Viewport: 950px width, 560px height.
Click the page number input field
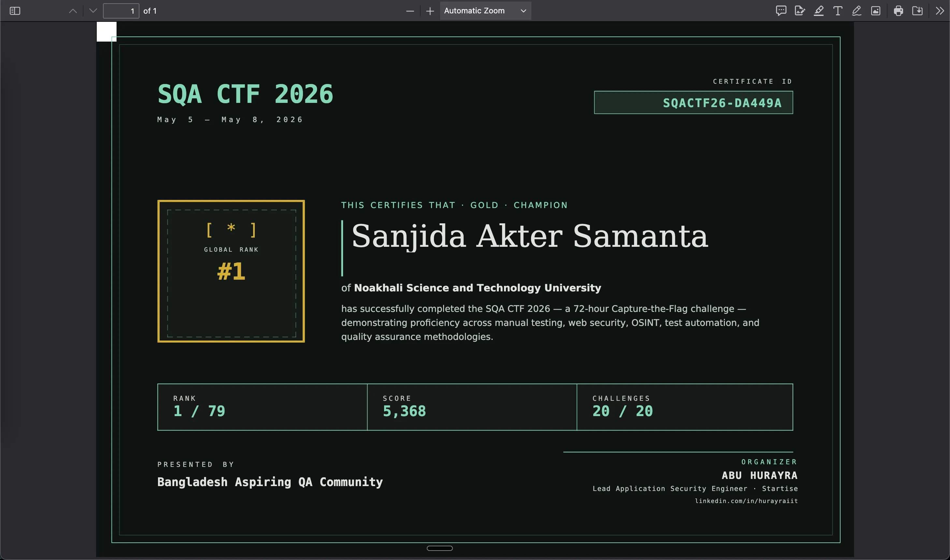[x=121, y=11]
